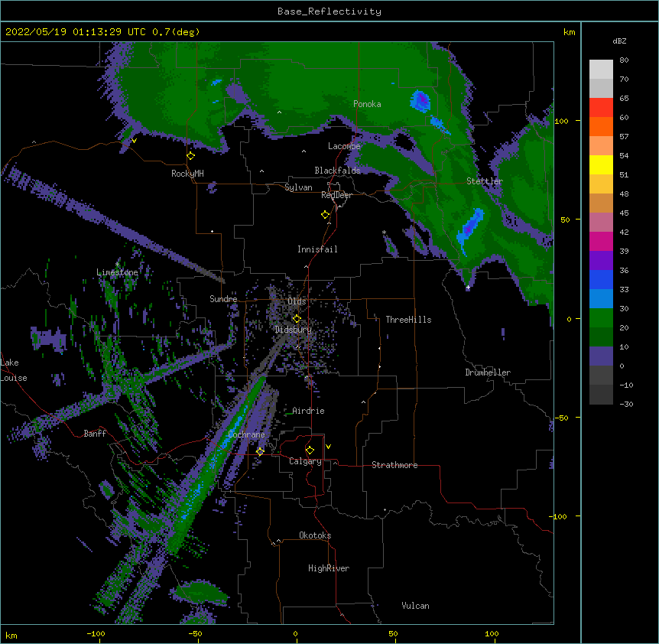
Task: Click the -50 tick on horizontal axis
Action: click(x=195, y=633)
